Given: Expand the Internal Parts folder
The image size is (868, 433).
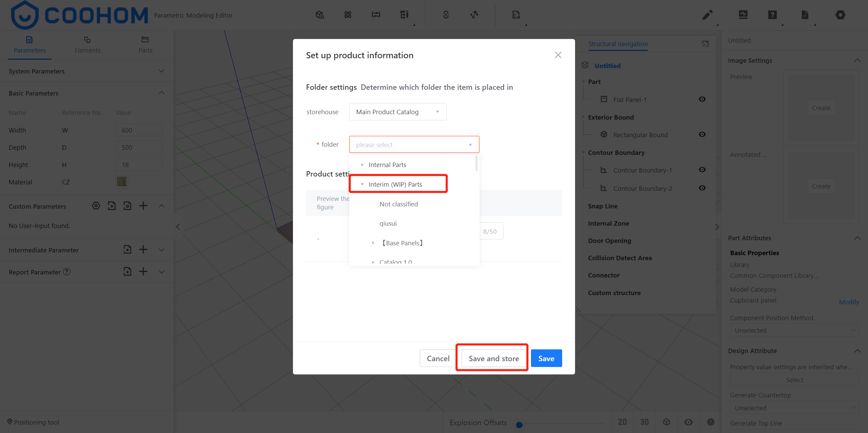Looking at the screenshot, I should point(362,165).
